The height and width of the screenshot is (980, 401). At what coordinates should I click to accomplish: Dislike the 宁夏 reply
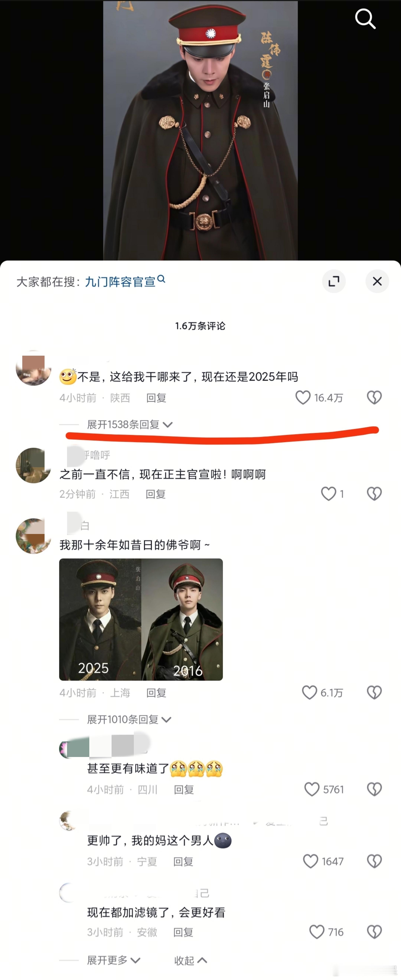[374, 861]
